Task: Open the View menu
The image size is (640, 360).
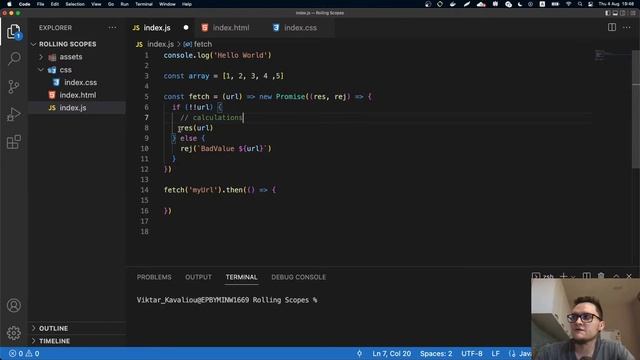Action: [x=96, y=4]
